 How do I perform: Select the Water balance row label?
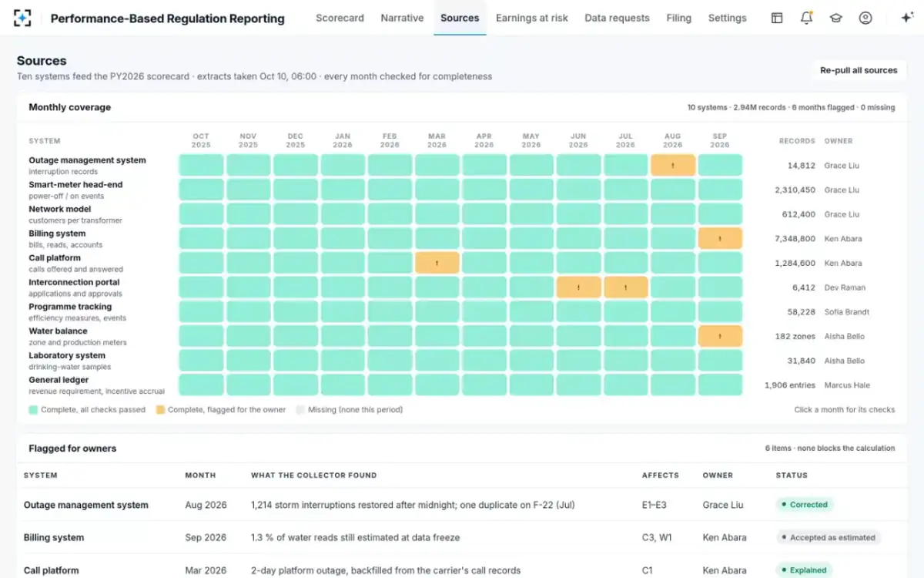coord(58,331)
